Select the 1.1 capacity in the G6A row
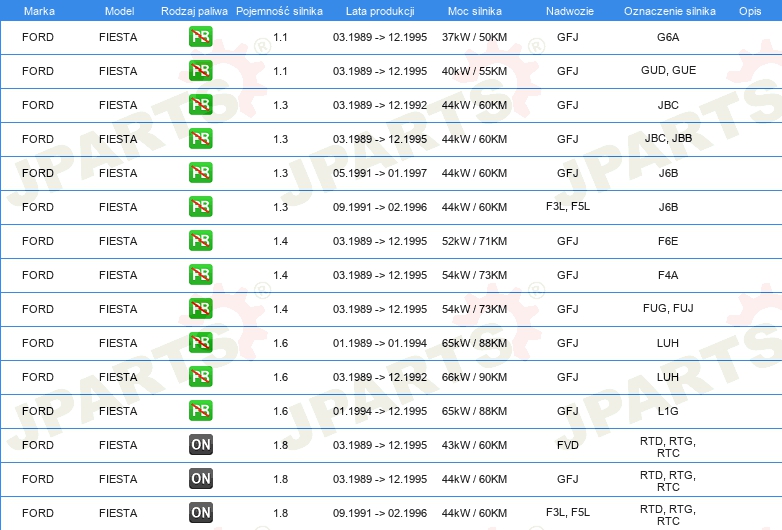The width and height of the screenshot is (782, 530). pos(280,37)
